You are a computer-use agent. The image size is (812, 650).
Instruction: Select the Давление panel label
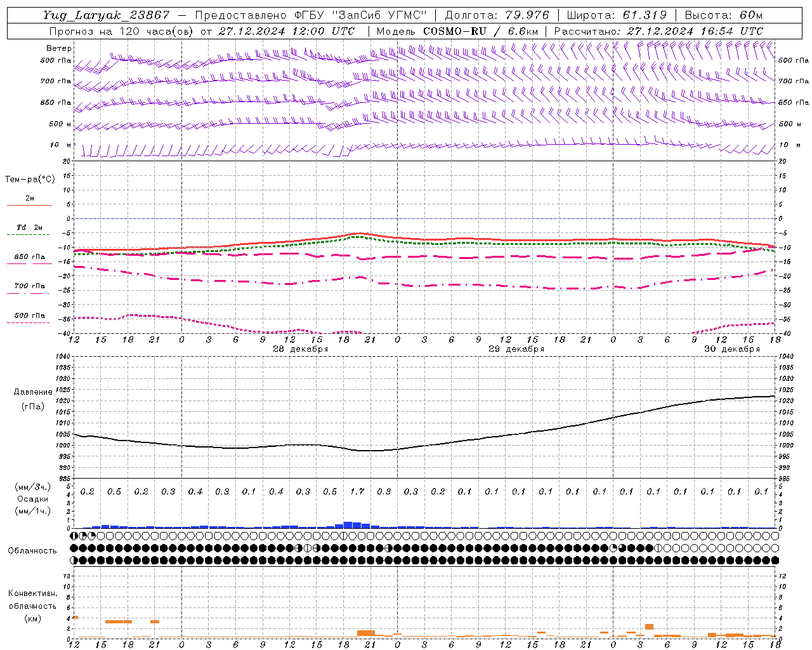pos(33,392)
